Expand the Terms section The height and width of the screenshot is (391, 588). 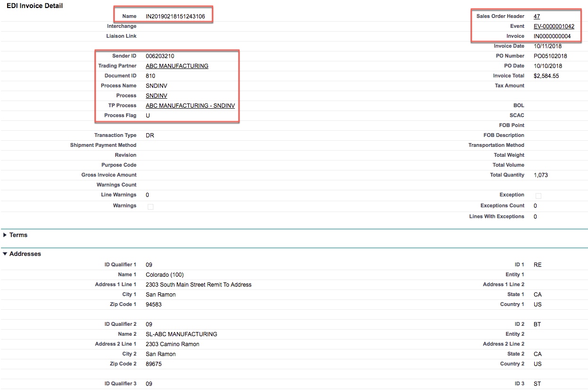pos(5,235)
